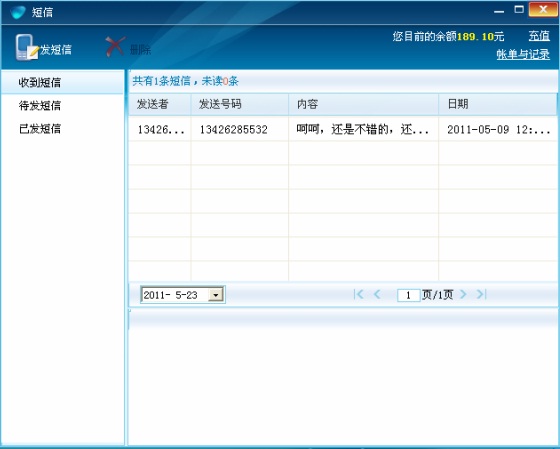
Task: Select message row from 13426285532
Action: point(342,129)
